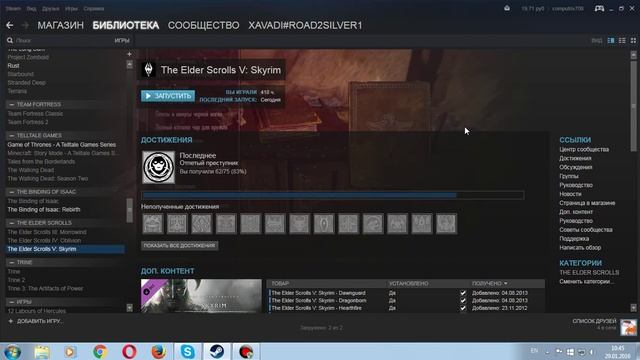
Task: Launch Firefox from the taskbar
Action: (x=158, y=352)
